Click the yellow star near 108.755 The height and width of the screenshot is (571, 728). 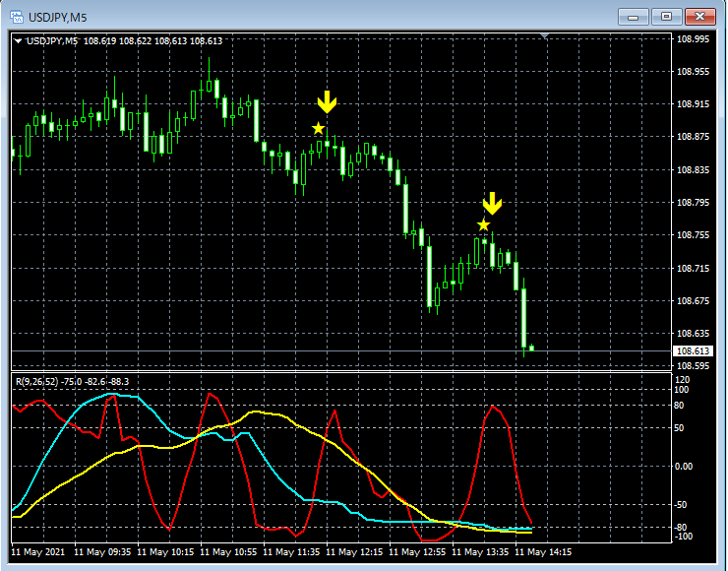(483, 224)
